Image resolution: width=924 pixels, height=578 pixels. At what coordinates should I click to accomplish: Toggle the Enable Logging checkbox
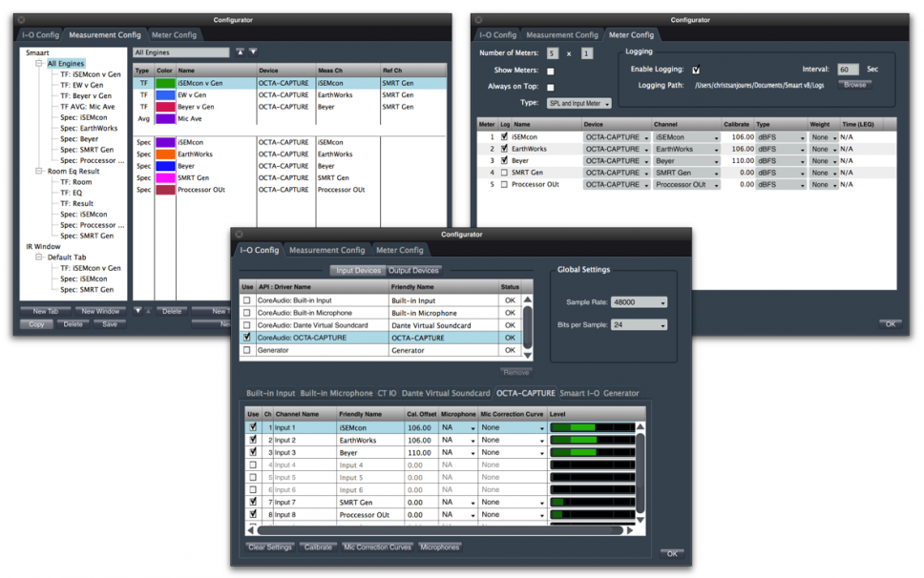(x=696, y=70)
